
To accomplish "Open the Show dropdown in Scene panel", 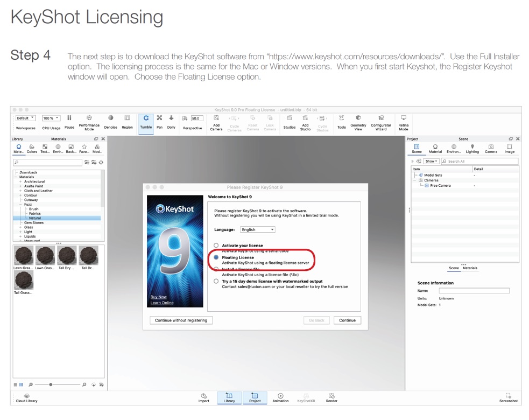I will [x=431, y=162].
